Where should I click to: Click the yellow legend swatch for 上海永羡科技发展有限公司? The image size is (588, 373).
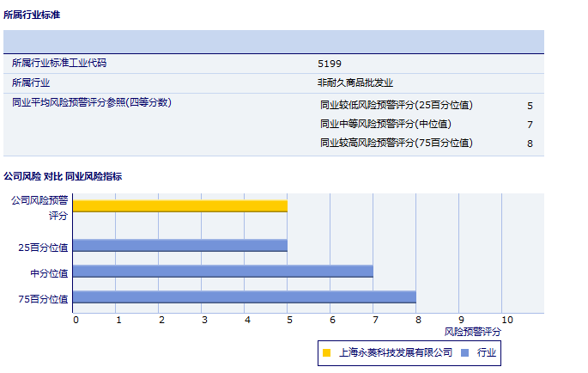[327, 352]
